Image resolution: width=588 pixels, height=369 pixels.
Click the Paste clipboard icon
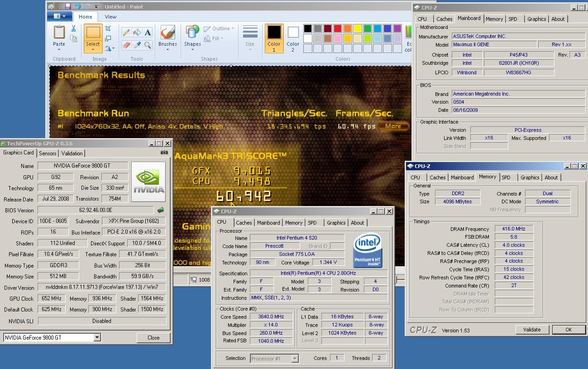tap(59, 33)
